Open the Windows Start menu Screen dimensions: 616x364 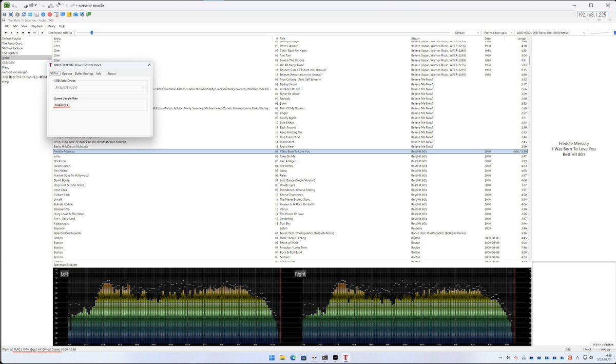(x=272, y=357)
